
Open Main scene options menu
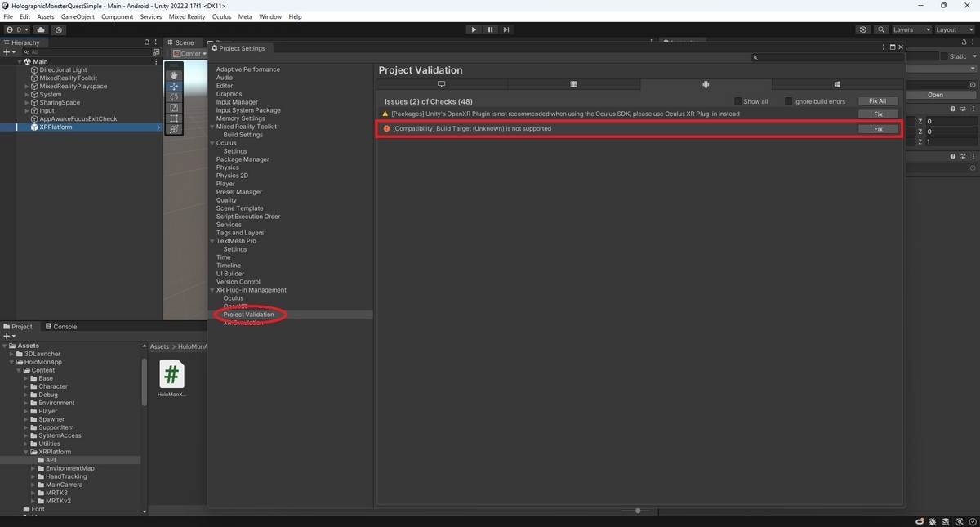point(156,62)
